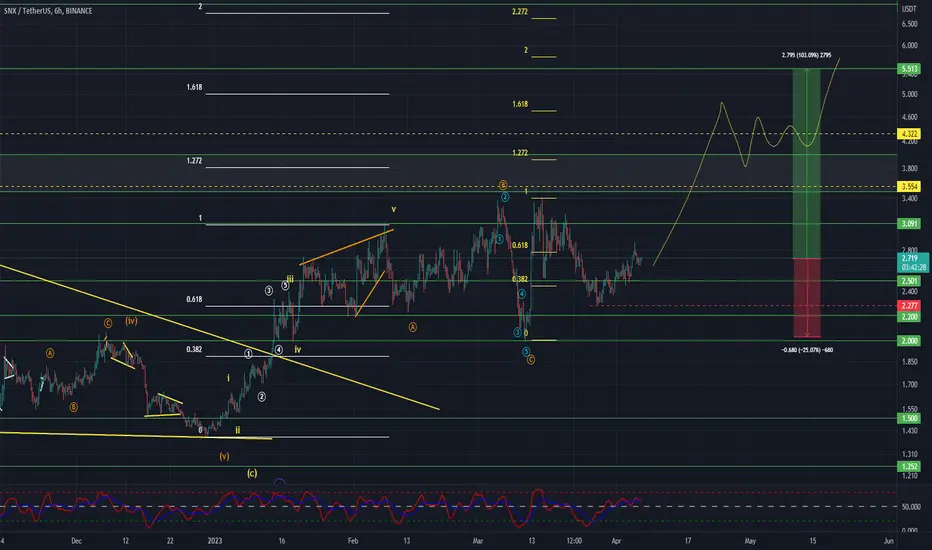The height and width of the screenshot is (550, 932).
Task: Click the 6.500 value on price axis
Action: [909, 24]
